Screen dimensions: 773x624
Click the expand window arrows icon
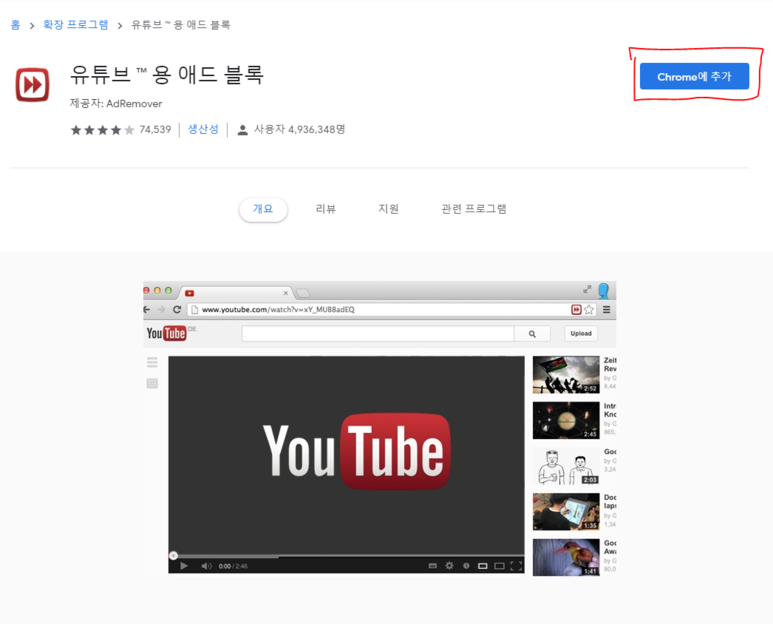[x=587, y=289]
